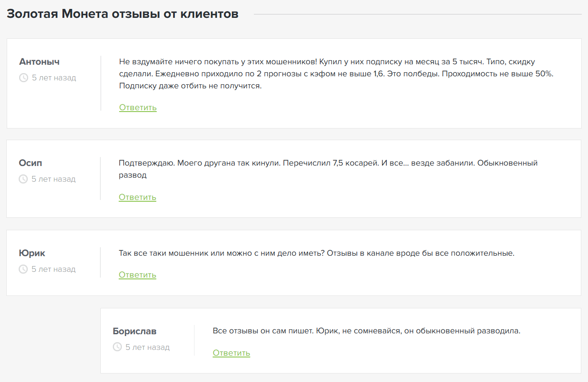This screenshot has height=382, width=588.
Task: Click Осип's '5 лет назад' timestamp
Action: tap(55, 179)
